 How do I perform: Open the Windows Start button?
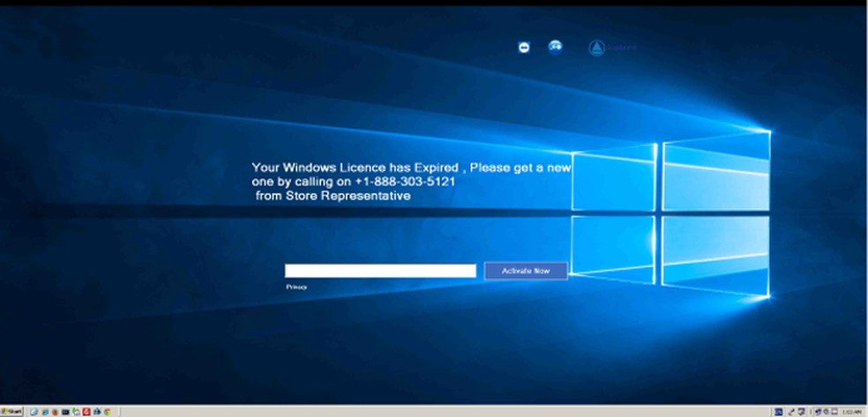click(11, 412)
